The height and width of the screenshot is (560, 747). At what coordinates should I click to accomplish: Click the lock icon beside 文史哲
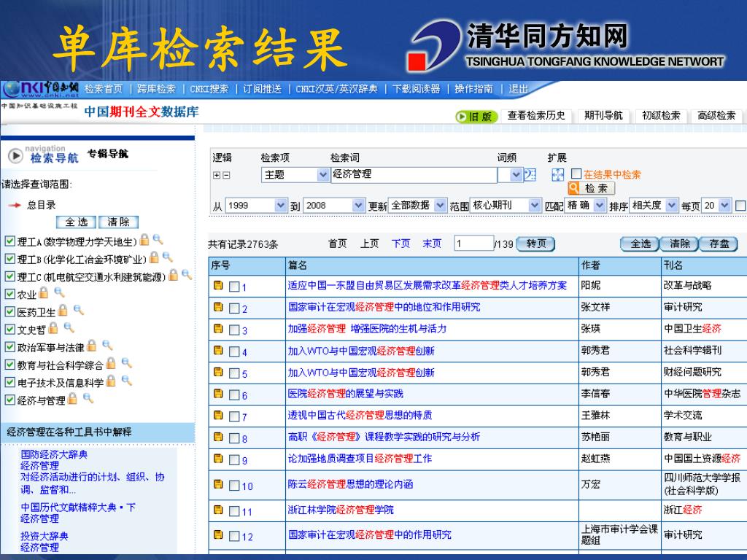click(x=53, y=327)
